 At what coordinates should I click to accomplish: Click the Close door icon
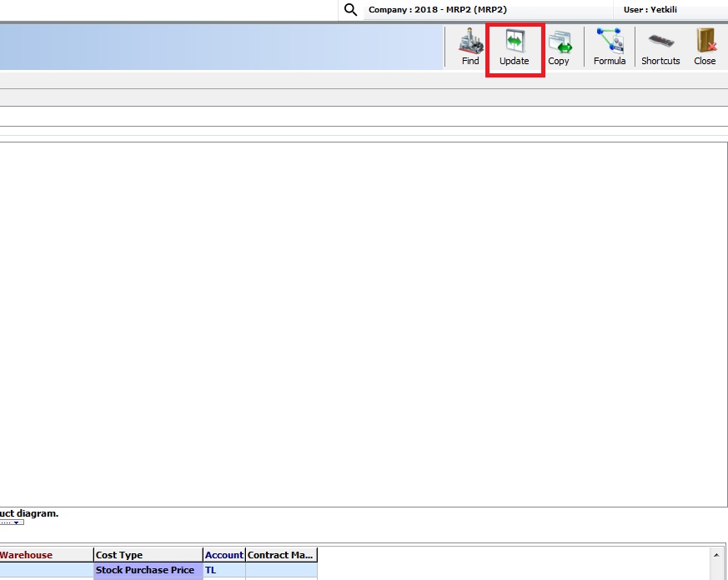(x=705, y=47)
